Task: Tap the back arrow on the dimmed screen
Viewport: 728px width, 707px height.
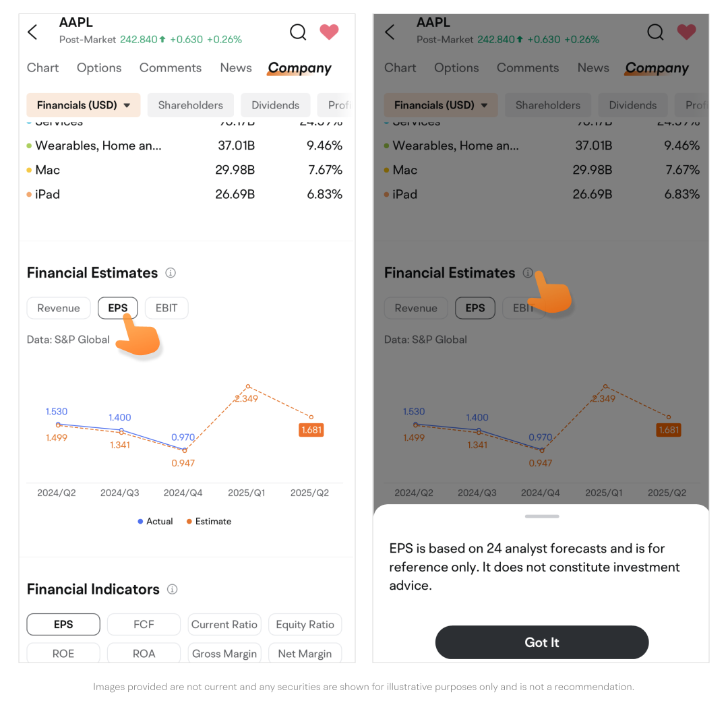Action: [x=390, y=32]
